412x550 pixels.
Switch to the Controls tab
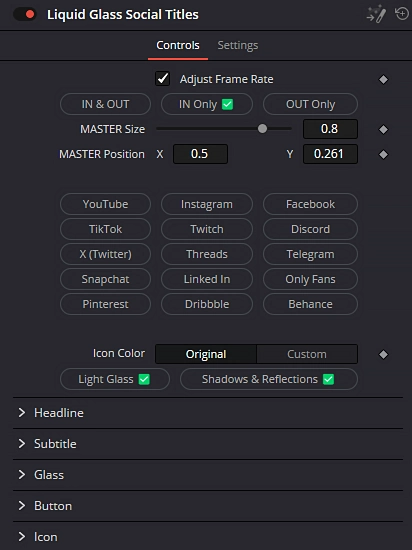[178, 45]
